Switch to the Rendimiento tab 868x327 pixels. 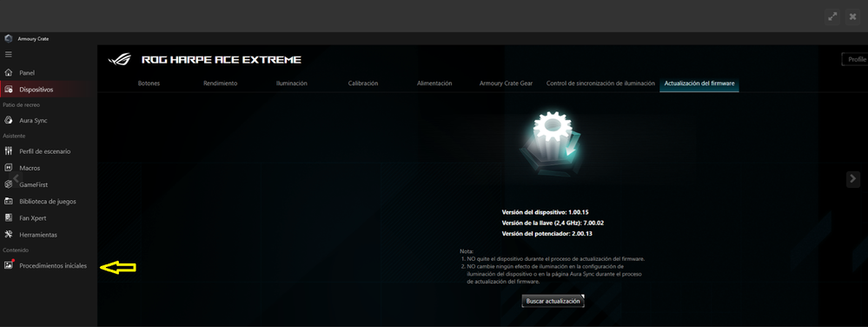pyautogui.click(x=221, y=83)
